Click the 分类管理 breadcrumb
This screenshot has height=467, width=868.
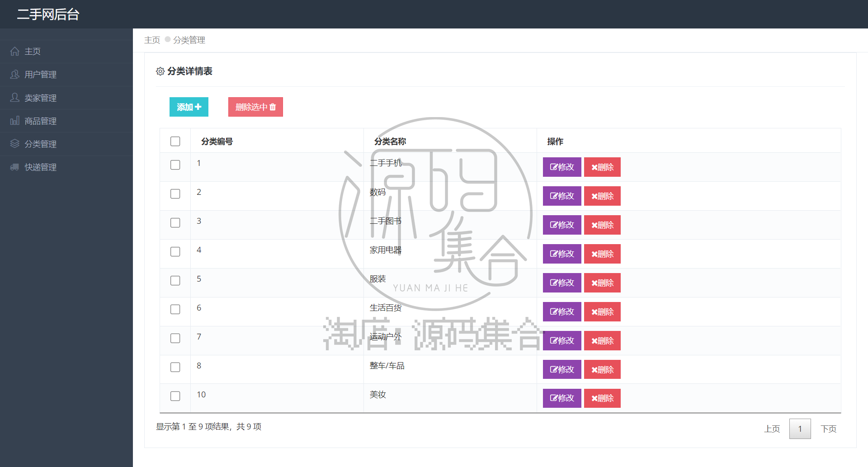[x=189, y=40]
